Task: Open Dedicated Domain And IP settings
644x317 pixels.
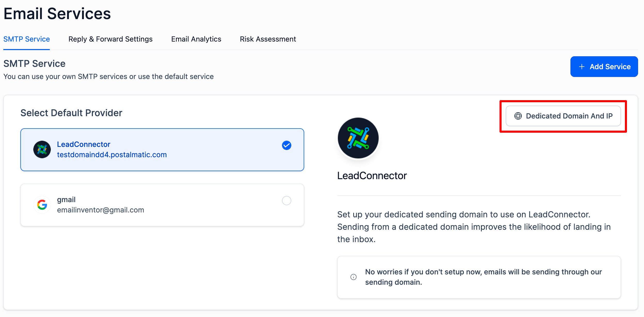Action: click(x=563, y=116)
